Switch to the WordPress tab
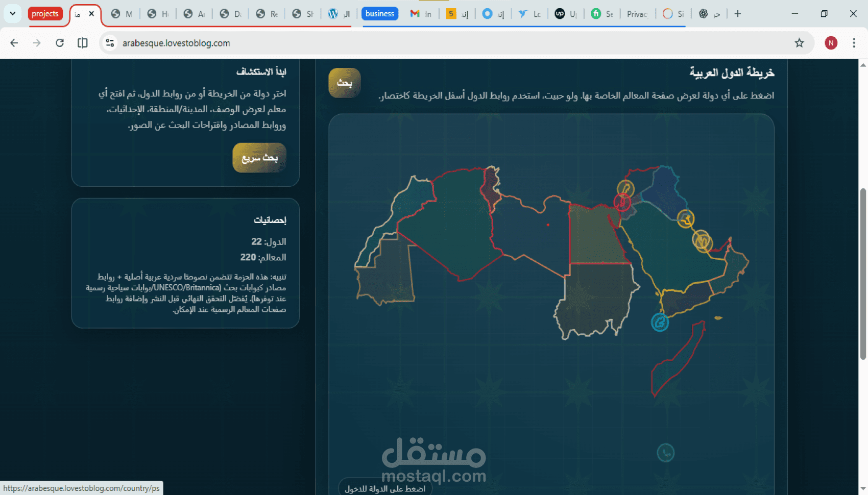868x495 pixels. click(340, 14)
